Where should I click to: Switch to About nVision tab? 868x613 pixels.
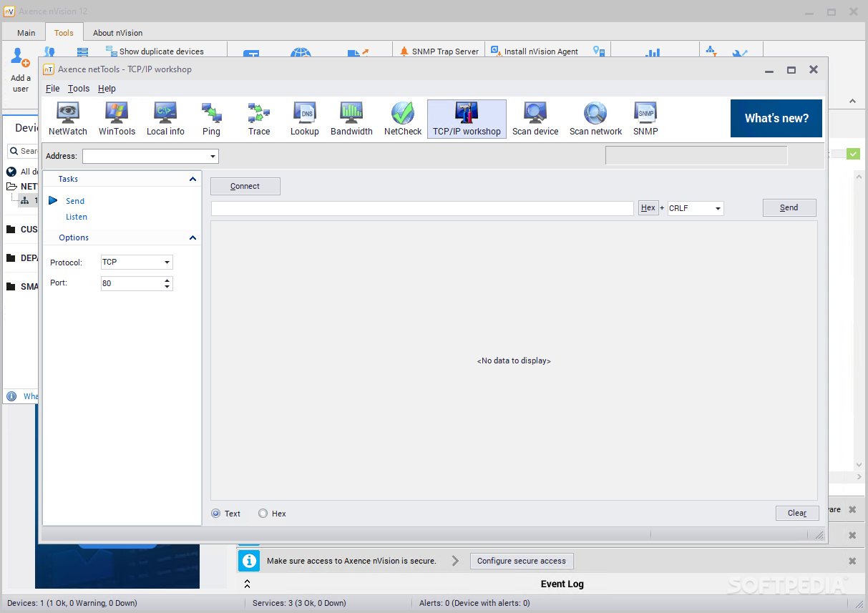(x=117, y=33)
